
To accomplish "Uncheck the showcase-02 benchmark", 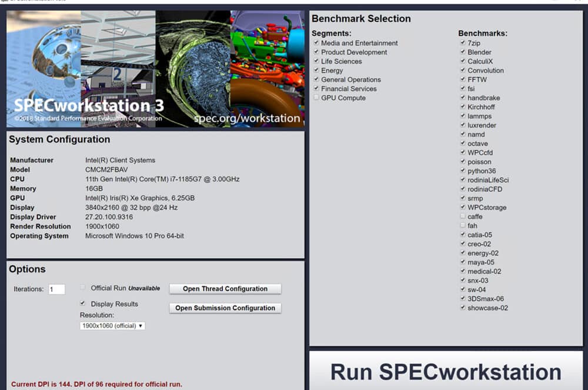I will point(463,308).
